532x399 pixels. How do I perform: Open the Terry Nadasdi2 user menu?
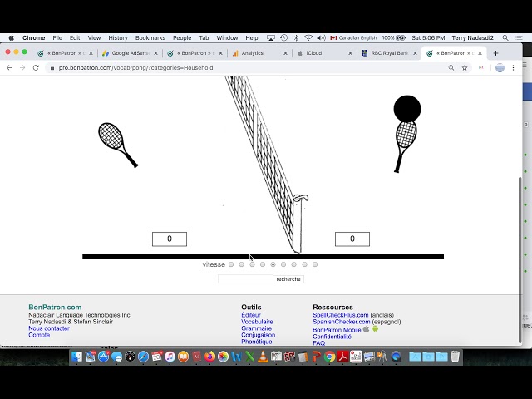[x=473, y=38]
